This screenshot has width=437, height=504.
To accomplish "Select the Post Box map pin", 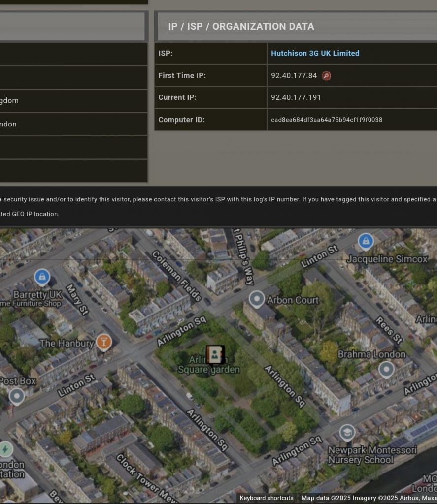I will tap(17, 396).
